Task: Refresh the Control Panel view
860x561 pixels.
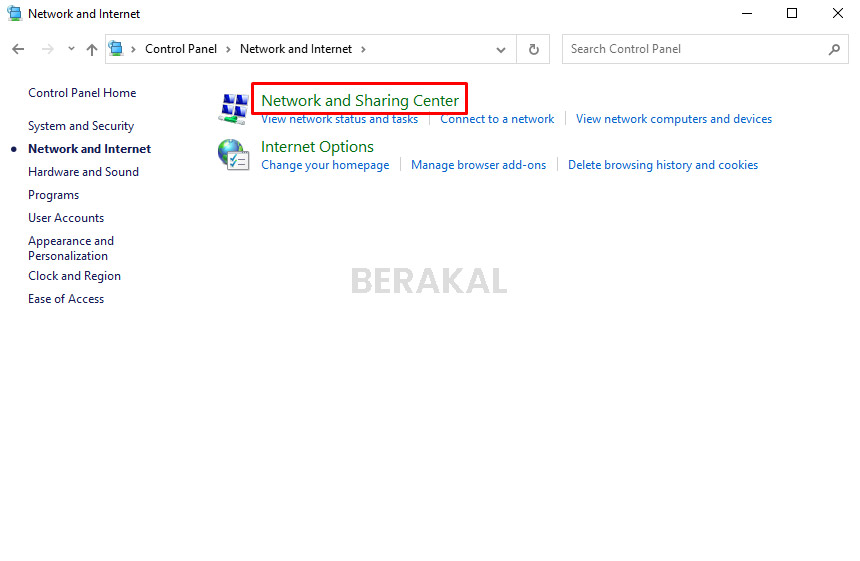Action: (533, 49)
